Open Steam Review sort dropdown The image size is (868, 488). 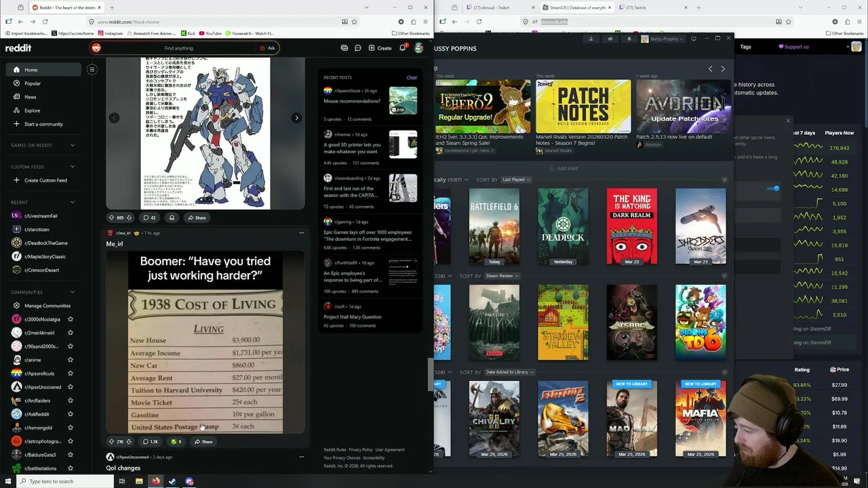pyautogui.click(x=502, y=276)
